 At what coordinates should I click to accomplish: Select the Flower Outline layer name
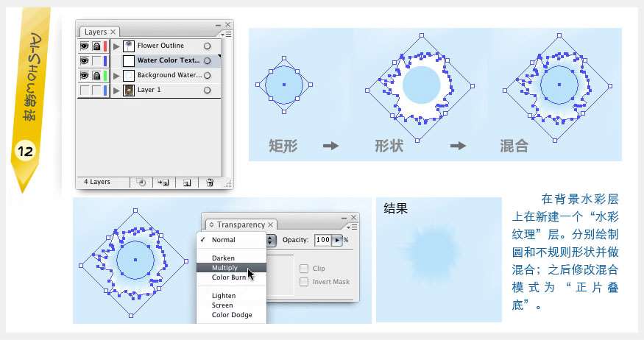[160, 46]
